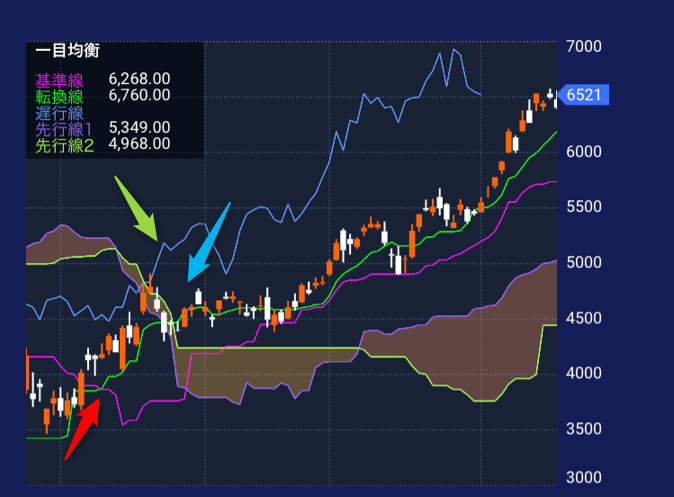Select the 転換線 legend entry
Viewport: 674px width, 497px height.
point(59,95)
